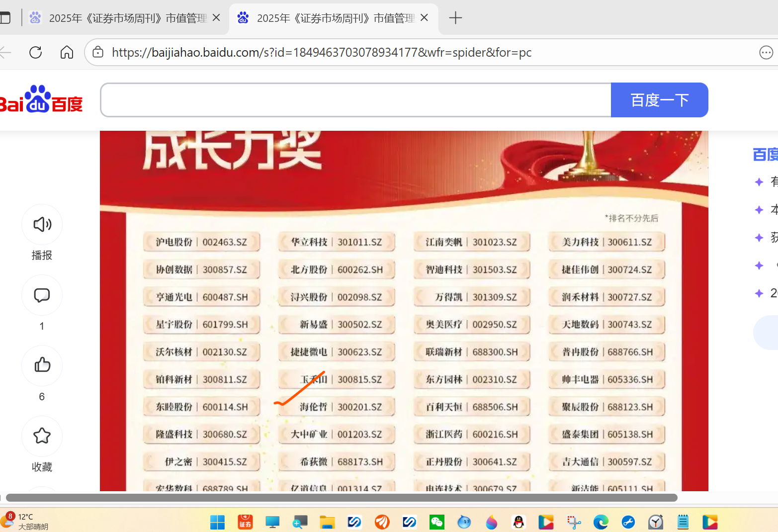
Task: Click the comment count 1
Action: 42,326
